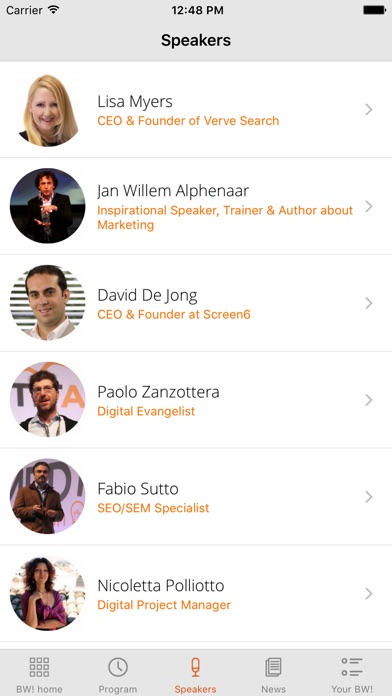The height and width of the screenshot is (696, 392).
Task: Tap chevron beside Paolo Zanzottera
Action: pos(368,400)
